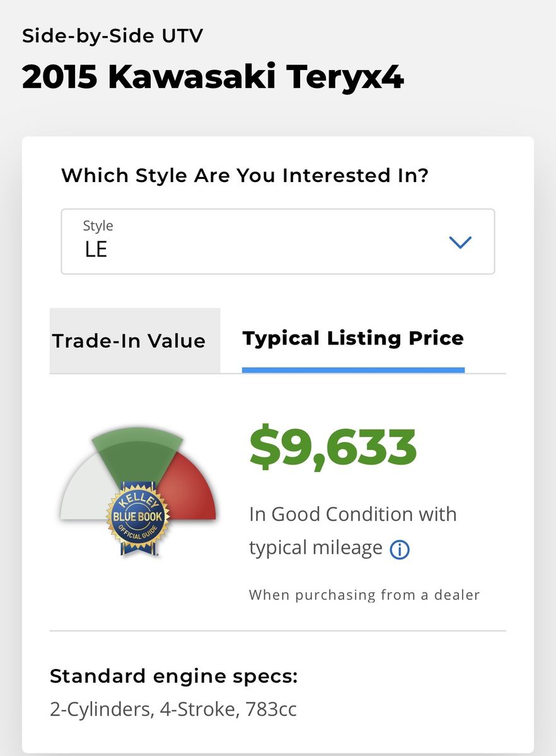The width and height of the screenshot is (556, 756).
Task: Switch to the Trade-In Value tab
Action: (x=129, y=341)
